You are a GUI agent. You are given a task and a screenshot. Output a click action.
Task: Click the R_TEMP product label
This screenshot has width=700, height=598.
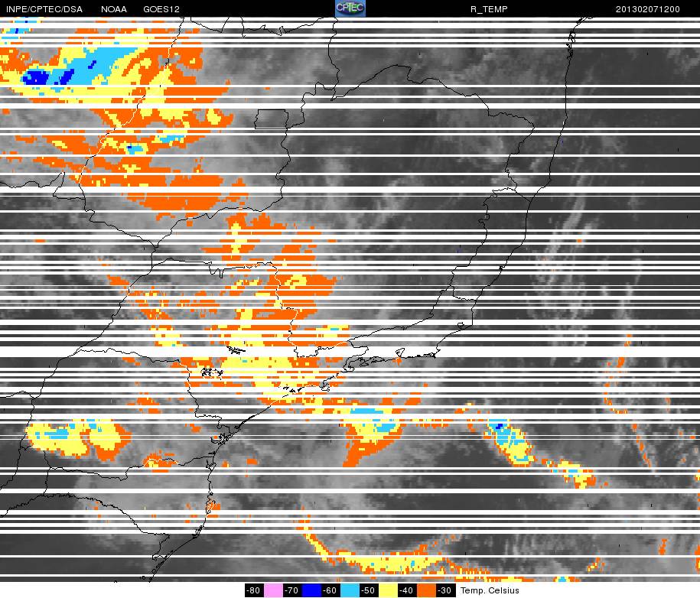click(x=489, y=9)
